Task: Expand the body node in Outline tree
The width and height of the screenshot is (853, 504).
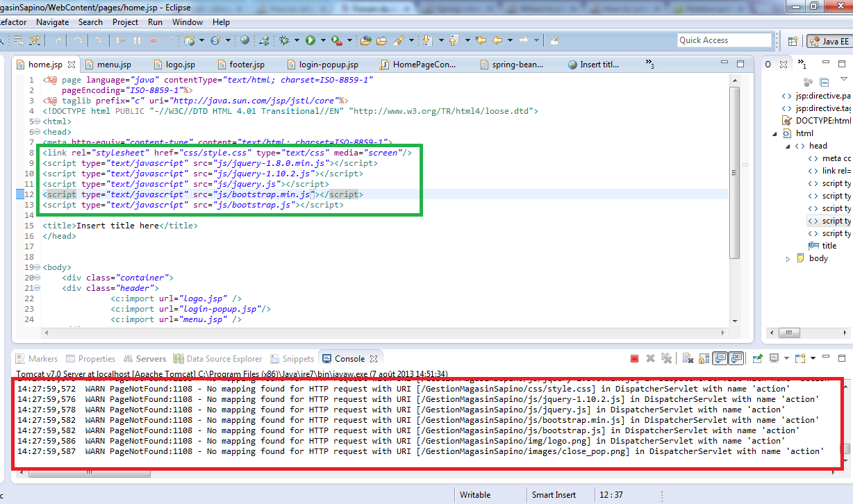Action: tap(788, 259)
